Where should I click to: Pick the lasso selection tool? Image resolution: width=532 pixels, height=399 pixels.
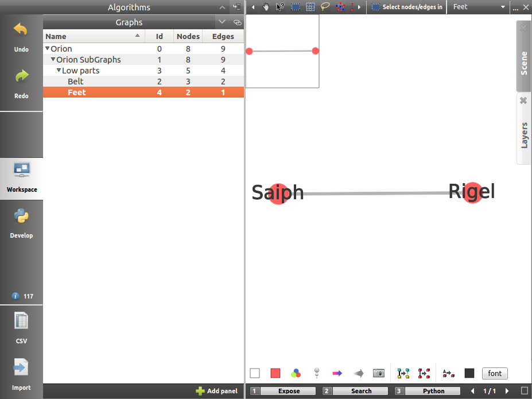325,7
